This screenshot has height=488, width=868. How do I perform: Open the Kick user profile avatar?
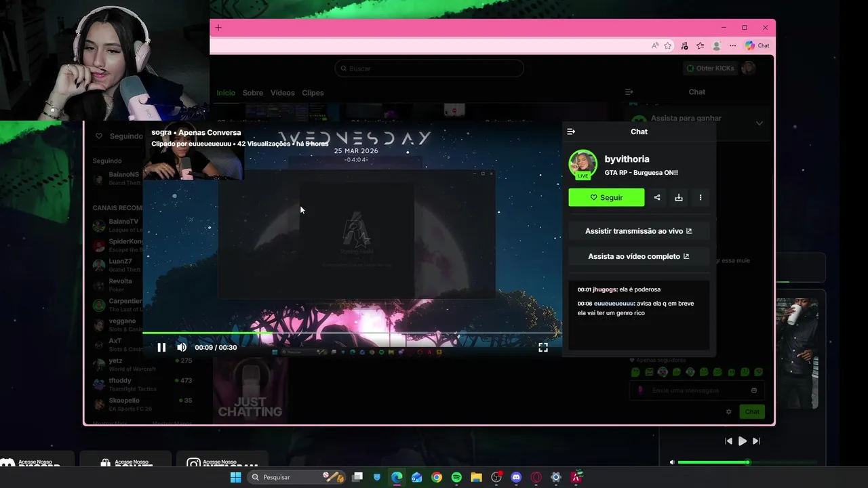pos(748,68)
